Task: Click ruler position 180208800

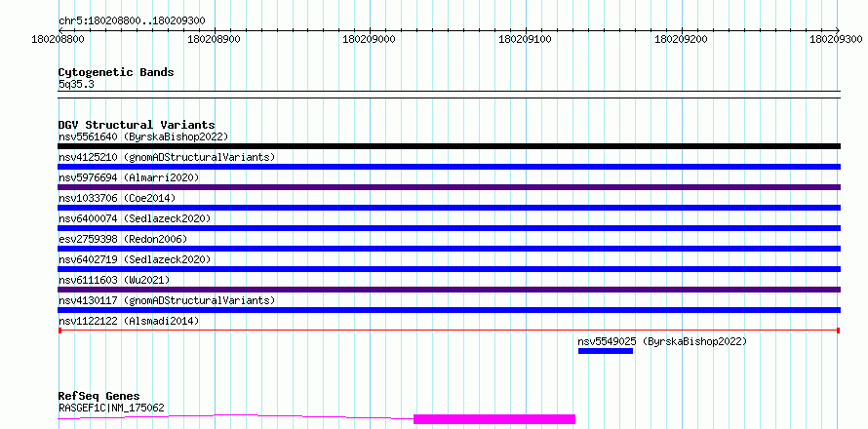Action: point(59,39)
